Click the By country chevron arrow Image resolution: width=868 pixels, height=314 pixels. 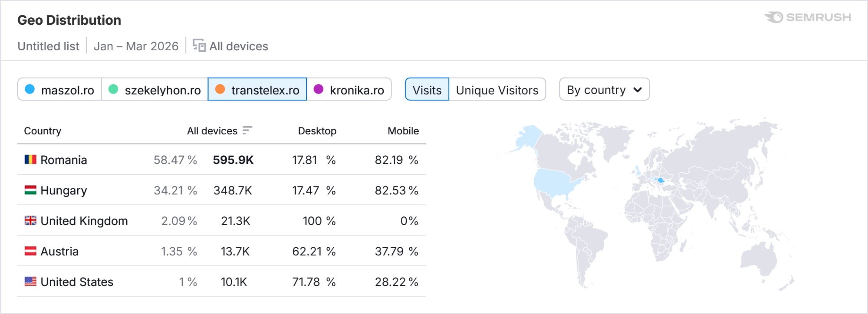coord(638,90)
